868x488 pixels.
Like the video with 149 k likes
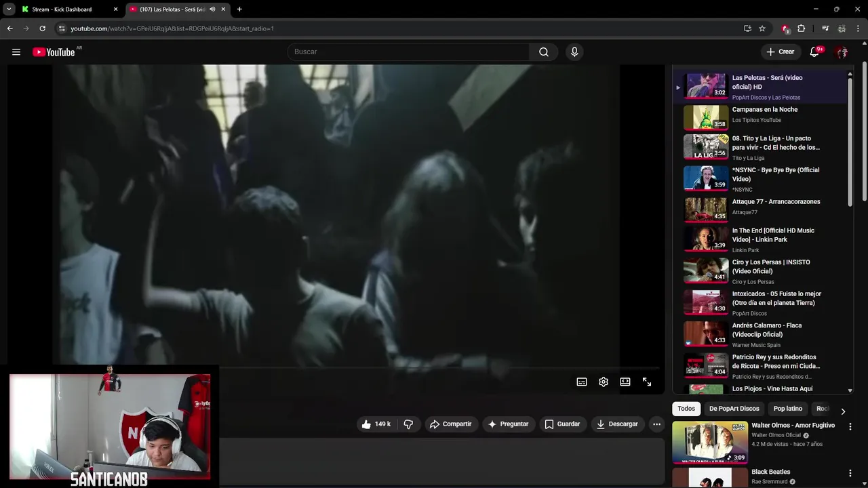point(376,424)
